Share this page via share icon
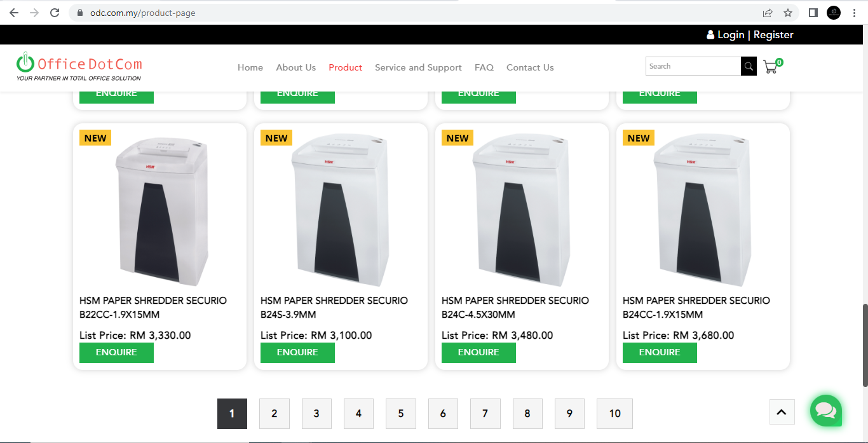The image size is (868, 443). pyautogui.click(x=768, y=13)
